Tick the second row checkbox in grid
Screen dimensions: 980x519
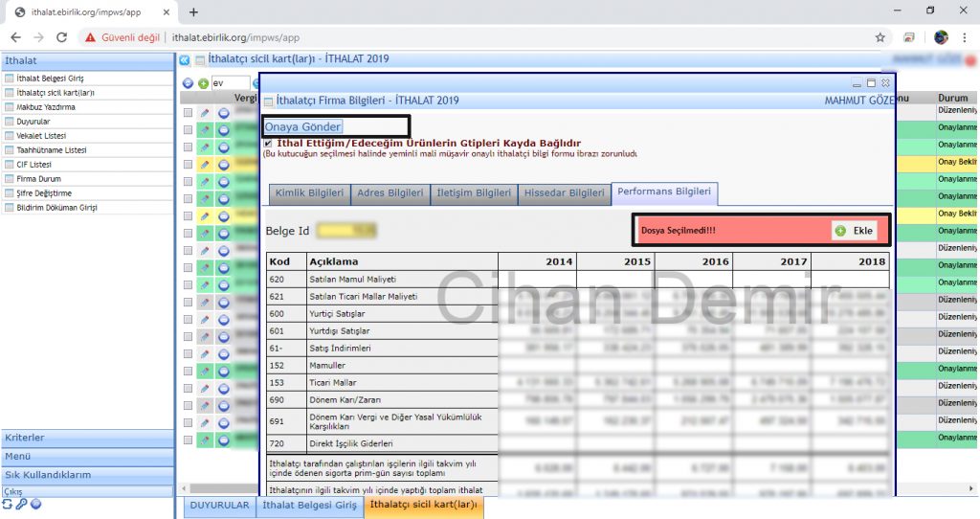pos(188,130)
